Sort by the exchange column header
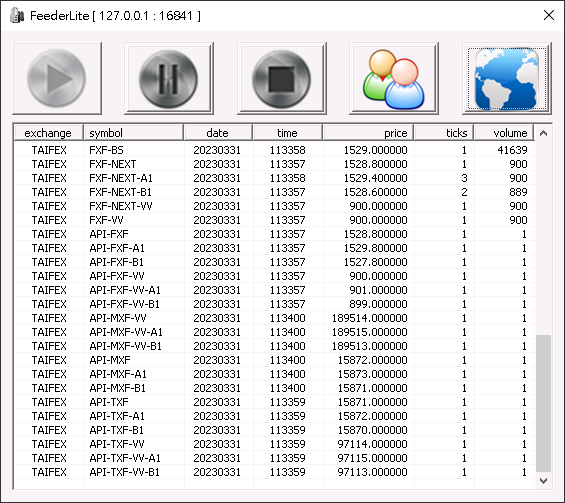Viewport: 565px width, 503px height. 48,133
